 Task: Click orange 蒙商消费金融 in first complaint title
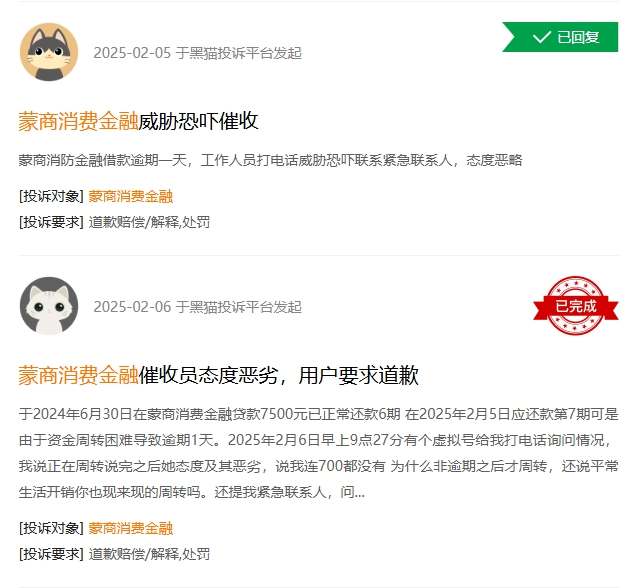coord(78,121)
